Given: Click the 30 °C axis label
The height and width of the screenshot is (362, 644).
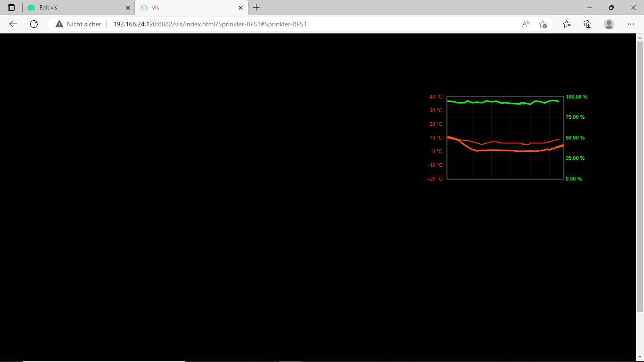Looking at the screenshot, I should click(x=436, y=110).
